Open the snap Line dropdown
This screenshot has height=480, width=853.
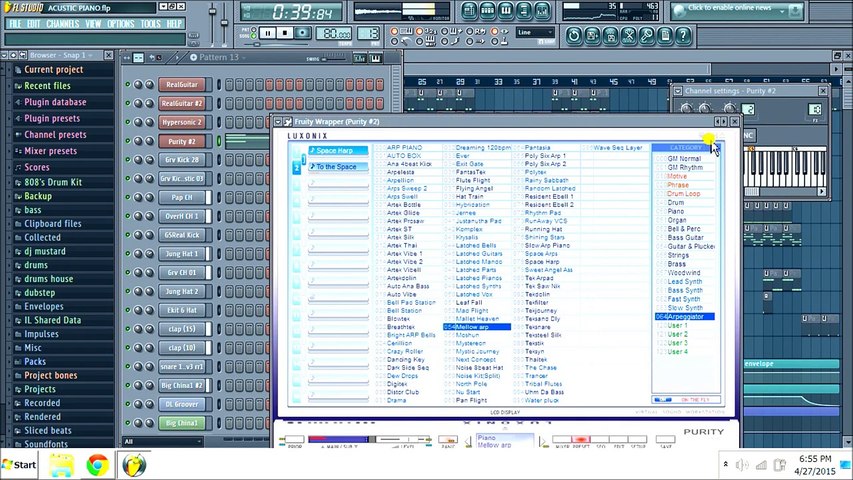click(535, 32)
